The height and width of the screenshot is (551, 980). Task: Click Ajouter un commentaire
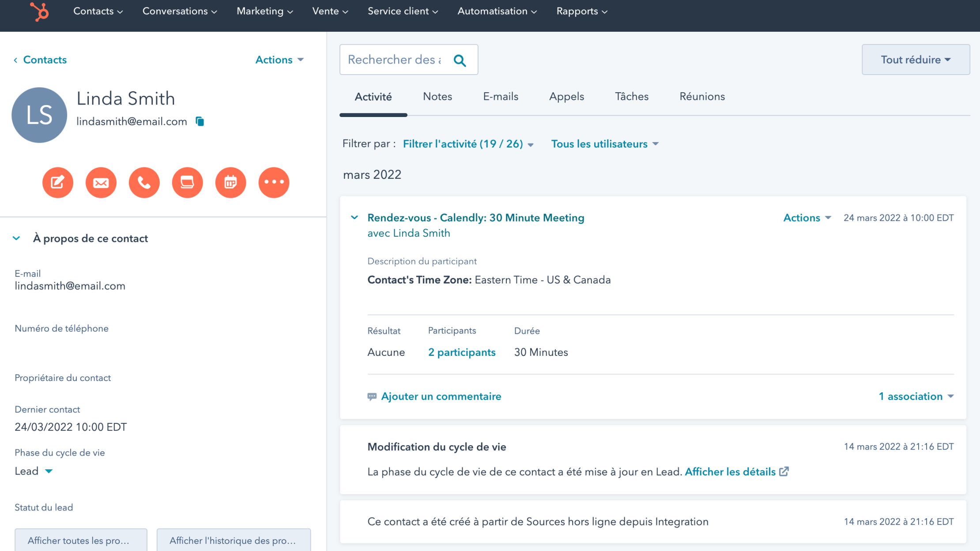[x=441, y=396]
